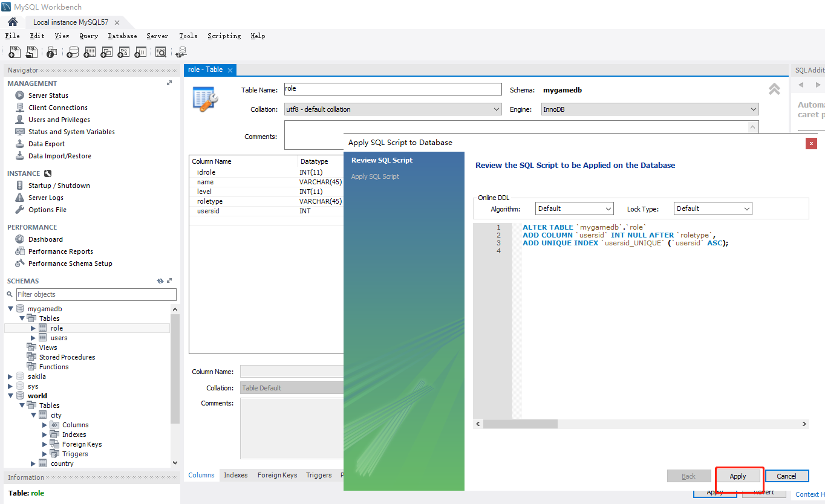The height and width of the screenshot is (504, 825).
Task: Collapse the mygamedb schema node
Action: tap(10, 309)
